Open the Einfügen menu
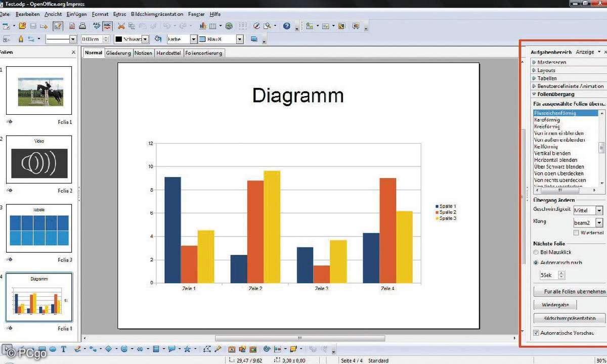 click(76, 14)
